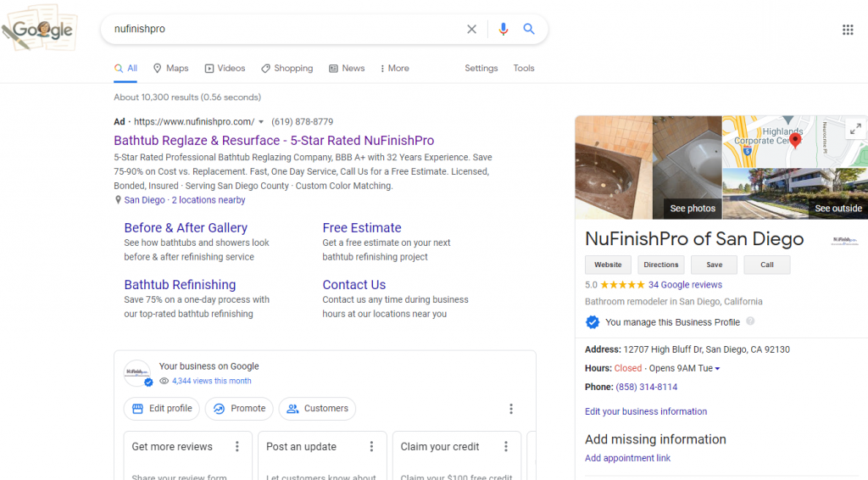Open the Google apps grid

point(848,30)
